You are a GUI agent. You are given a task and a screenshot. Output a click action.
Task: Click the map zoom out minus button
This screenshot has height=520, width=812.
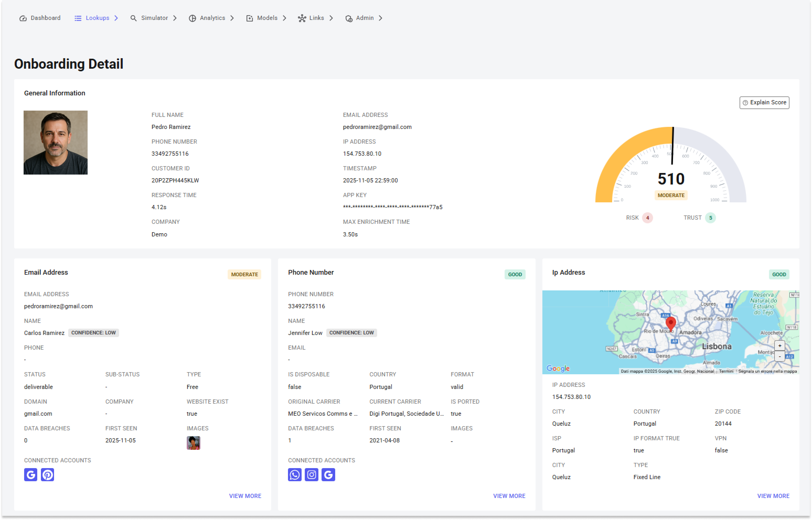click(779, 356)
